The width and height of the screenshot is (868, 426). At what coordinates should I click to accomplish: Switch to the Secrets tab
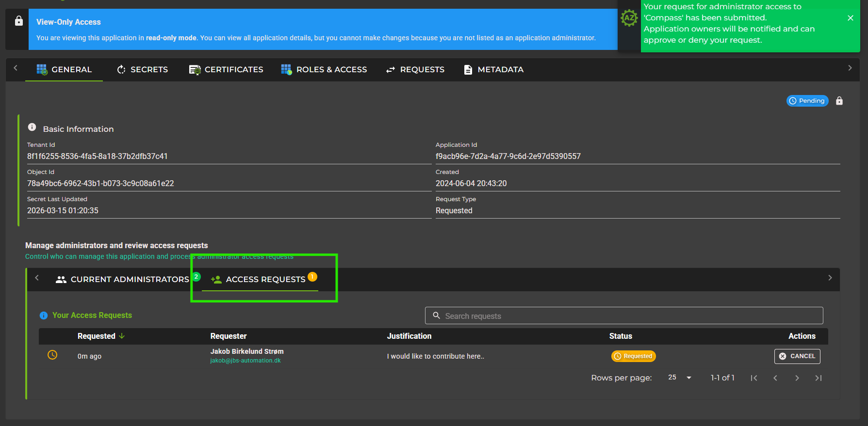coord(142,69)
